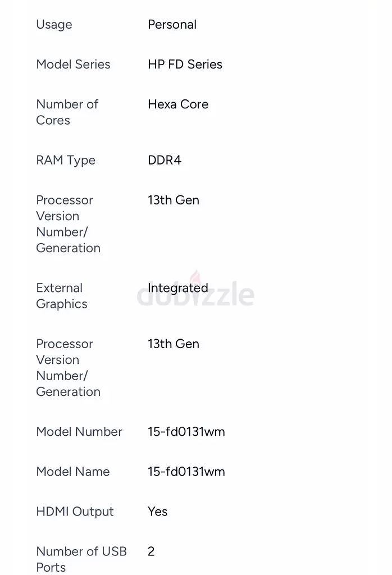Select the Model Series label
This screenshot has width=392, height=575.
coord(74,64)
